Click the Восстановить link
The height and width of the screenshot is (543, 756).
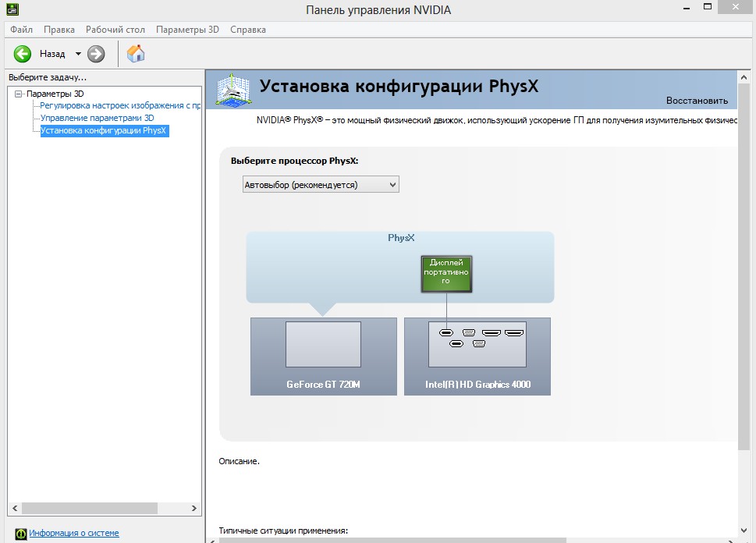[697, 101]
